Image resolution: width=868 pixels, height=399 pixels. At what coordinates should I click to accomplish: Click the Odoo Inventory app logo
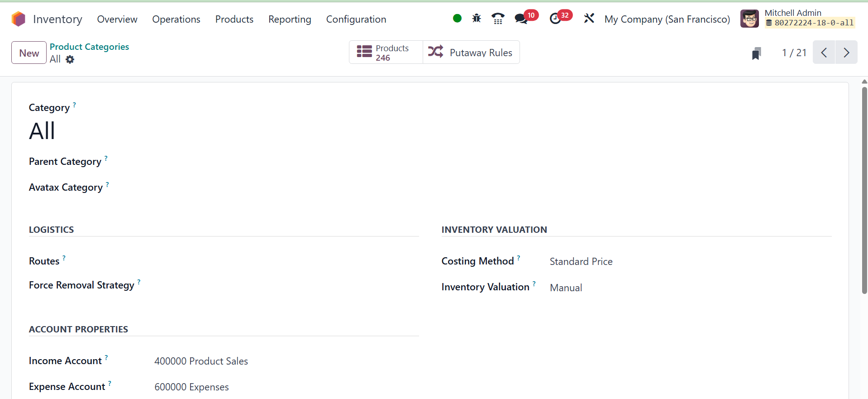click(x=19, y=19)
